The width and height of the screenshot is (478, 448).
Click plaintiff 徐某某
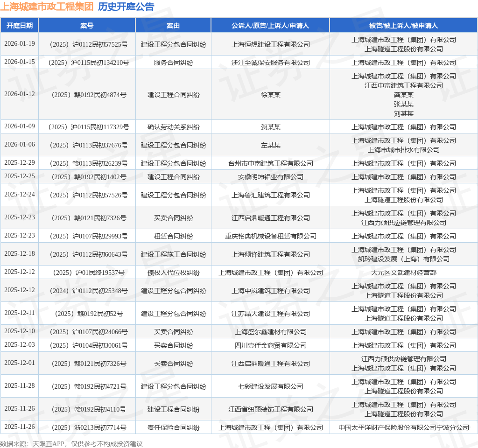tap(270, 95)
